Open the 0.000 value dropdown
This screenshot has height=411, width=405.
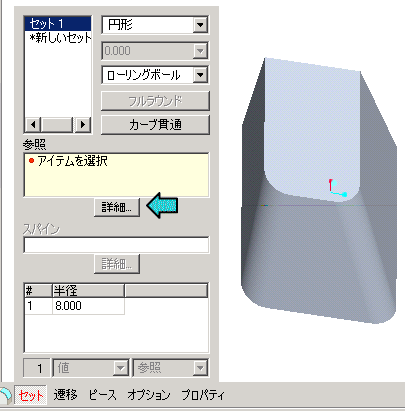pos(200,51)
